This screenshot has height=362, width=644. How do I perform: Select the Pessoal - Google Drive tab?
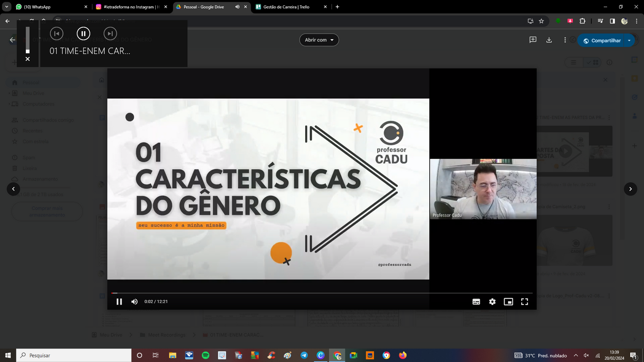(x=204, y=7)
